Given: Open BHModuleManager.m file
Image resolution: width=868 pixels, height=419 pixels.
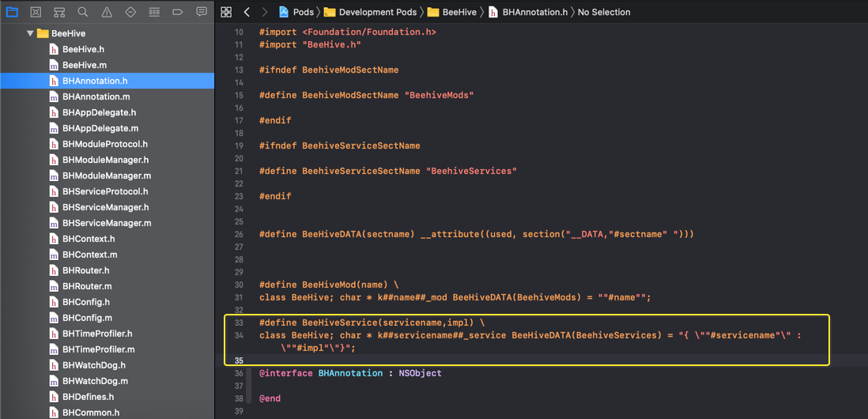Looking at the screenshot, I should tap(108, 176).
